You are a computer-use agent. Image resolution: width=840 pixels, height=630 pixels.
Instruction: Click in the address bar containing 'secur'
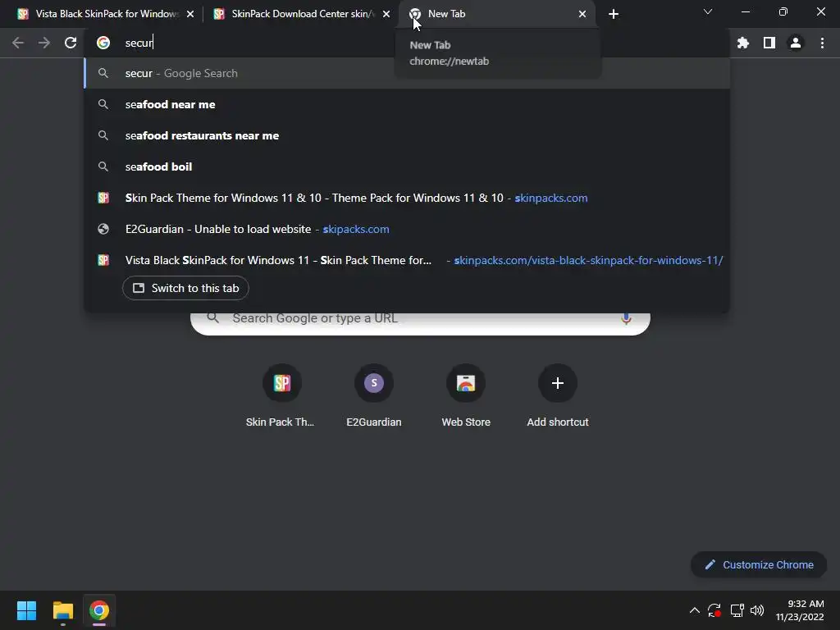(x=407, y=43)
